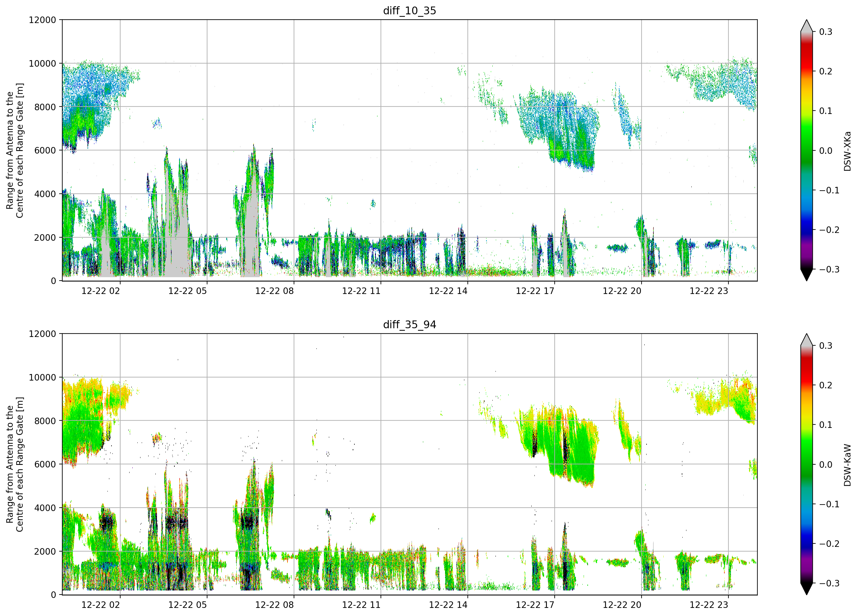Click '12-22 23' x-tick under diff_10_35 plot
The height and width of the screenshot is (616, 858).
click(709, 291)
